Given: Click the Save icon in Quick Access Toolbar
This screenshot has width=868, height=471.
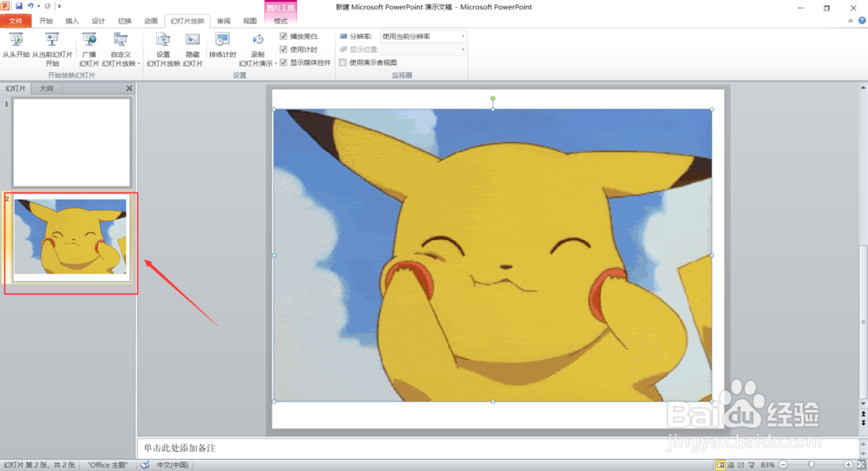Looking at the screenshot, I should coord(19,6).
